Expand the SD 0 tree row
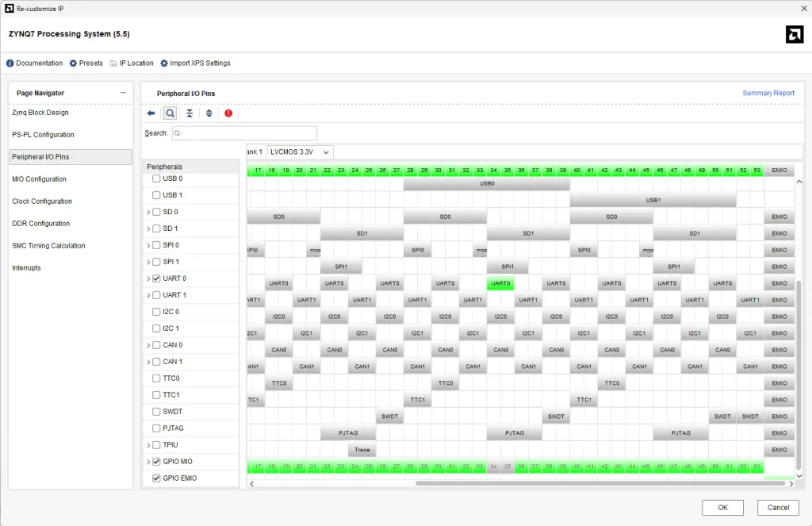Screen dimensions: 812x526 coord(148,213)
